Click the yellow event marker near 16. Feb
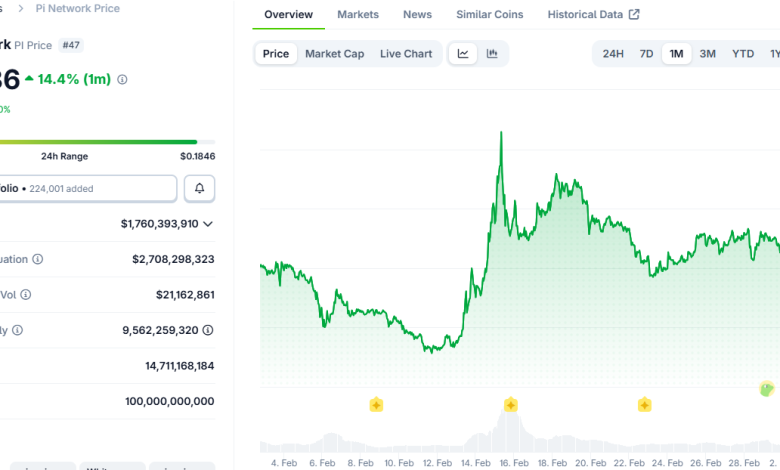 pyautogui.click(x=510, y=405)
